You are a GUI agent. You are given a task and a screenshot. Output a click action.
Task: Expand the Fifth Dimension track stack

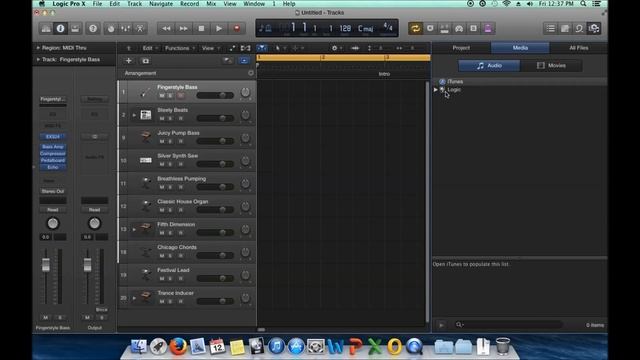[134, 229]
